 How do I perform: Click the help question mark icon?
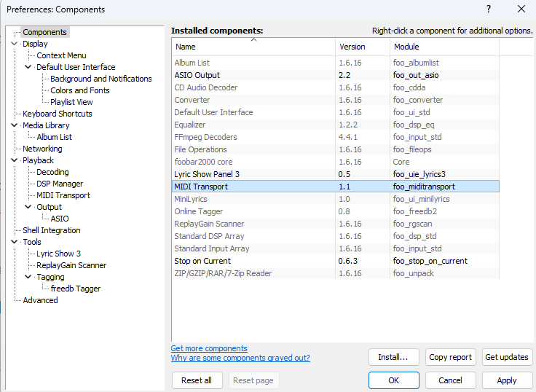pos(489,9)
